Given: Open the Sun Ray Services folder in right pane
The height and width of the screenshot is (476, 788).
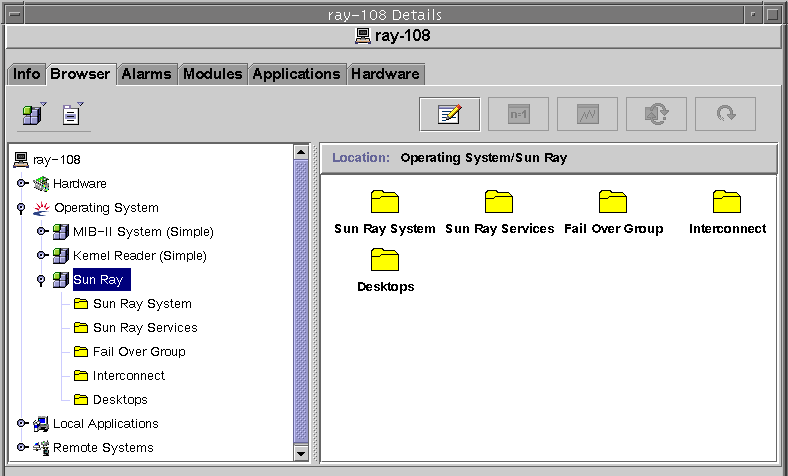Looking at the screenshot, I should tap(499, 202).
